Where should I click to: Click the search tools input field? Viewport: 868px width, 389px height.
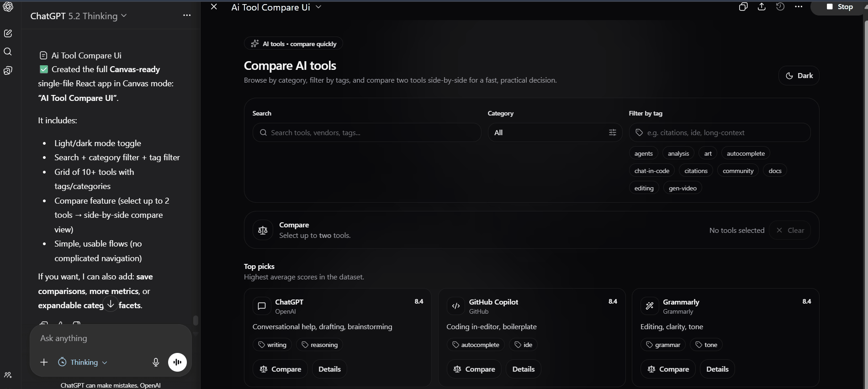point(367,132)
